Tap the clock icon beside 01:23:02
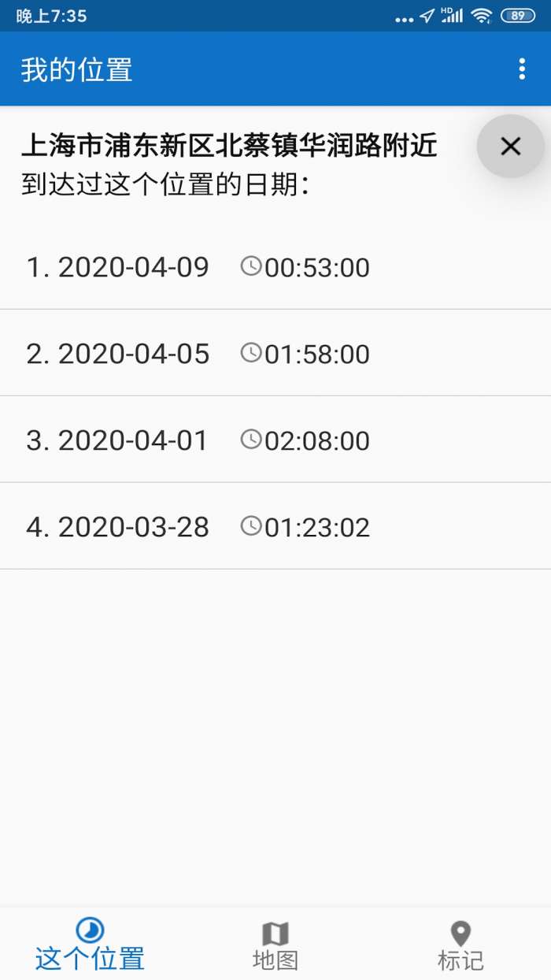This screenshot has width=551, height=980. coord(250,526)
